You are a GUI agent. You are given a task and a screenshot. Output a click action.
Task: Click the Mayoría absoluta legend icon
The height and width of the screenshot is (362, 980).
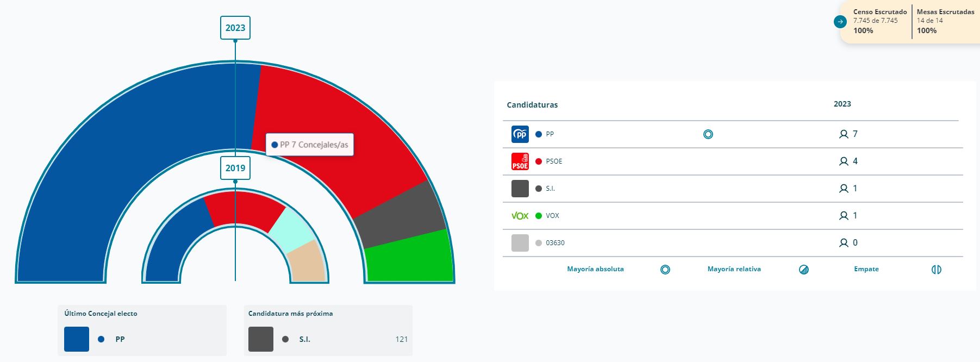click(x=665, y=270)
